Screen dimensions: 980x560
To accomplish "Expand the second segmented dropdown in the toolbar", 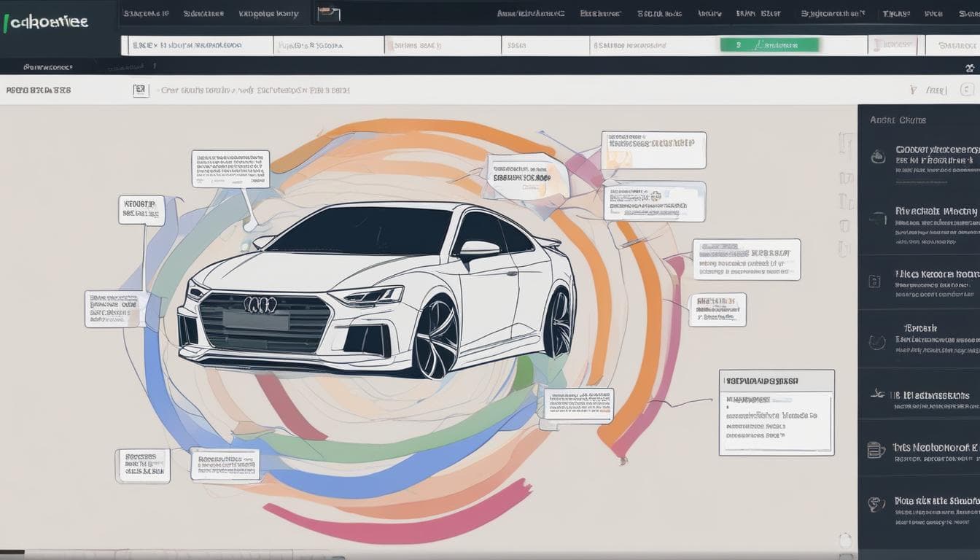I will pos(328,44).
